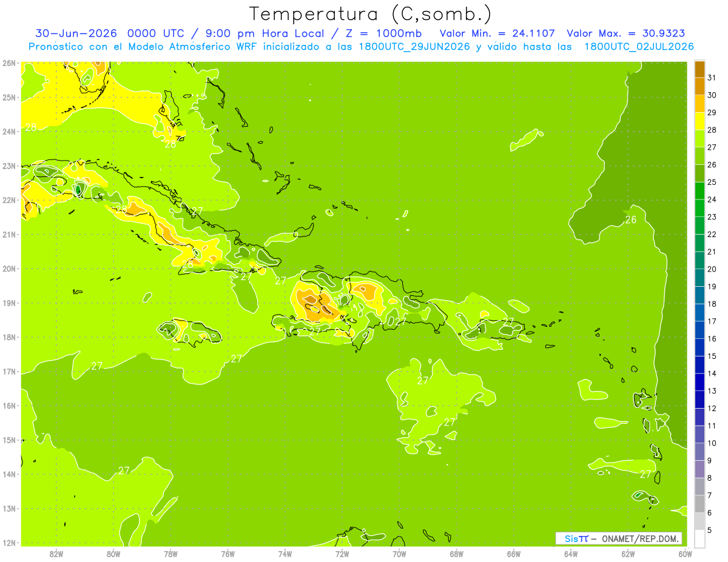Click the "70W" longitude axis label
Image resolution: width=728 pixels, height=562 pixels.
[x=399, y=554]
